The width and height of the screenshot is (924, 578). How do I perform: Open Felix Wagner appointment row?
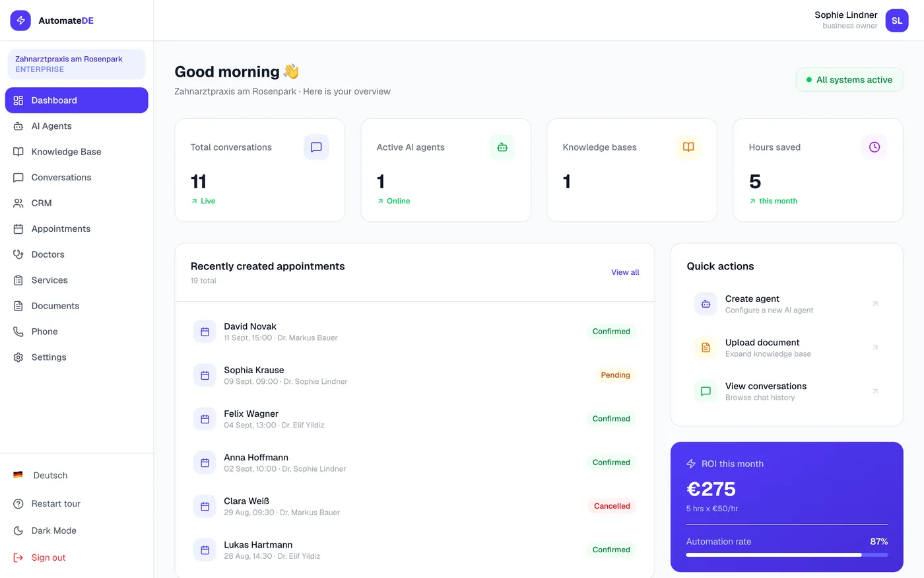pyautogui.click(x=414, y=419)
